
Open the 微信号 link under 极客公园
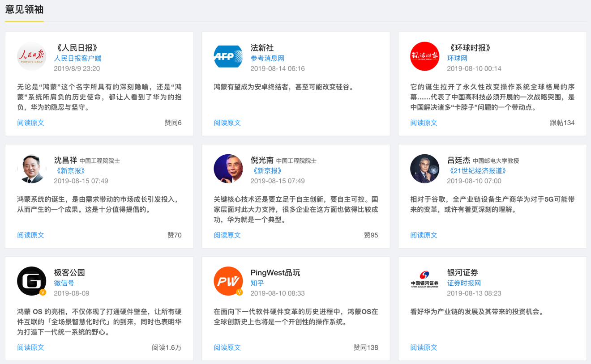coord(64,283)
